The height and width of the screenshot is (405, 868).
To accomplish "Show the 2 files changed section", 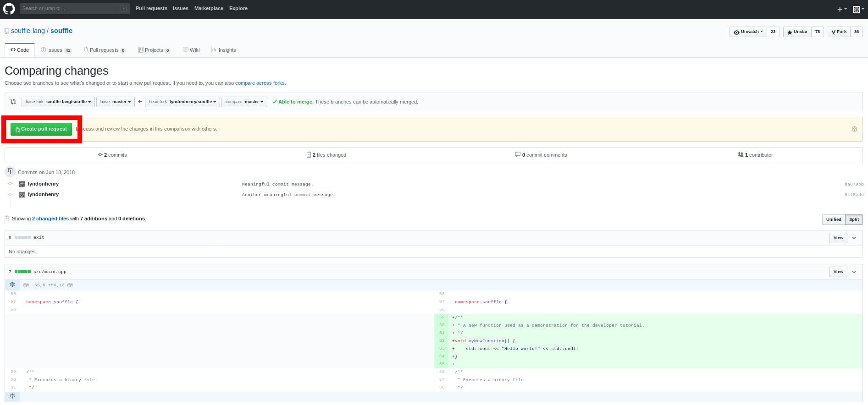I will 326,155.
